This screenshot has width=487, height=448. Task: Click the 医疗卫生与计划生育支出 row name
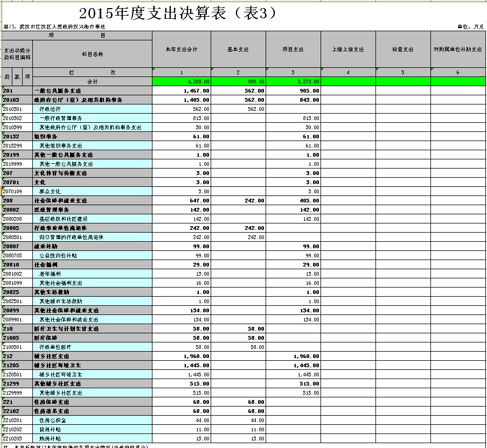tap(92, 328)
